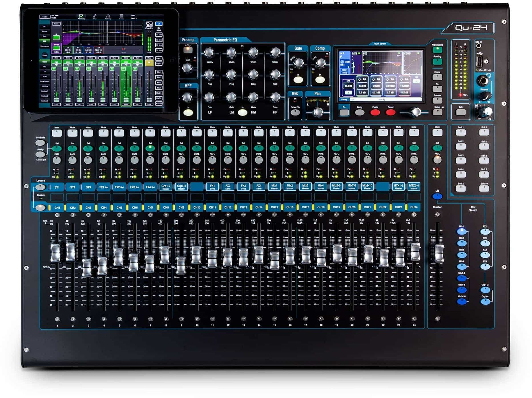Click the Master fader cap
This screenshot has height=398, width=532.
[439, 253]
